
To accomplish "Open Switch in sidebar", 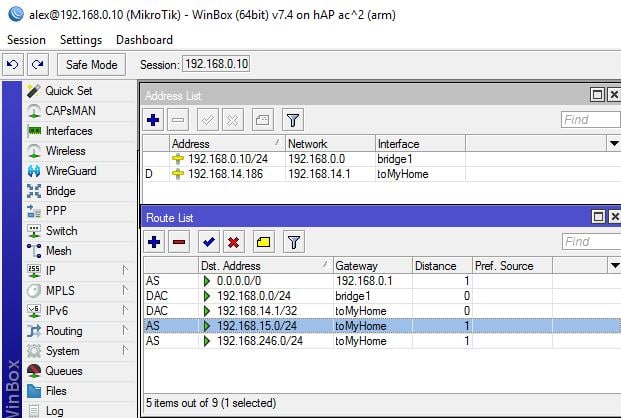I will (x=79, y=231).
